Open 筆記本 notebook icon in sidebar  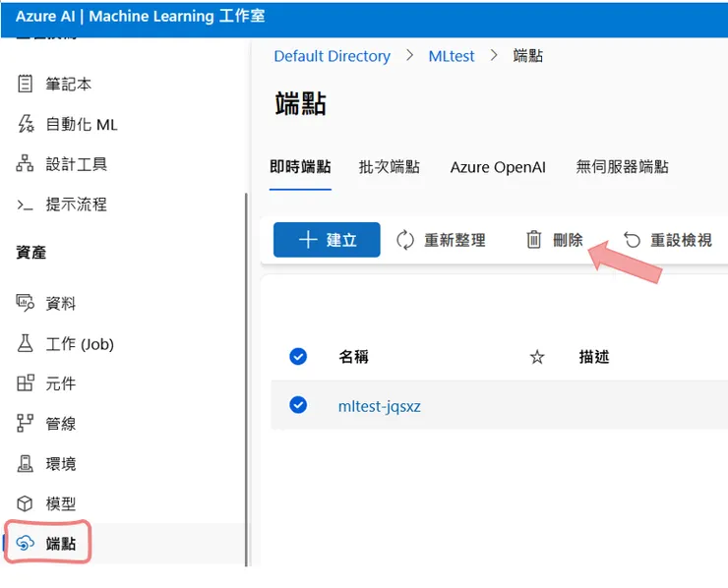pyautogui.click(x=25, y=84)
